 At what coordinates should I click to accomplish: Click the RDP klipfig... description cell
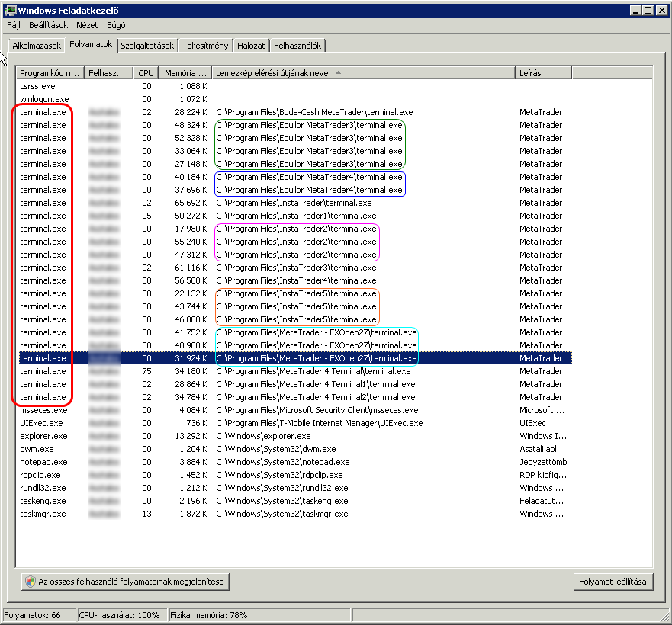pyautogui.click(x=543, y=475)
